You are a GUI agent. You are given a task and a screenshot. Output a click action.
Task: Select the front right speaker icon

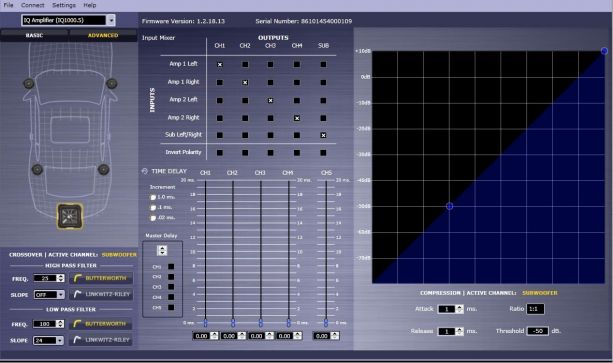[112, 83]
